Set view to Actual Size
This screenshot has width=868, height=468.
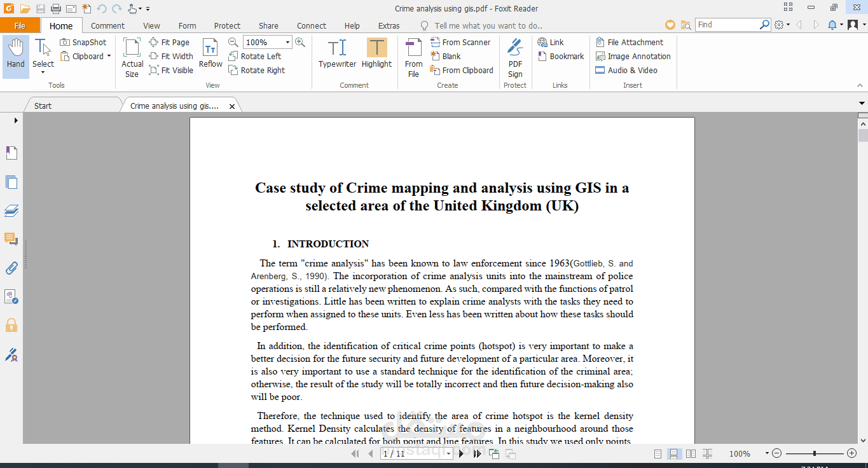point(132,57)
